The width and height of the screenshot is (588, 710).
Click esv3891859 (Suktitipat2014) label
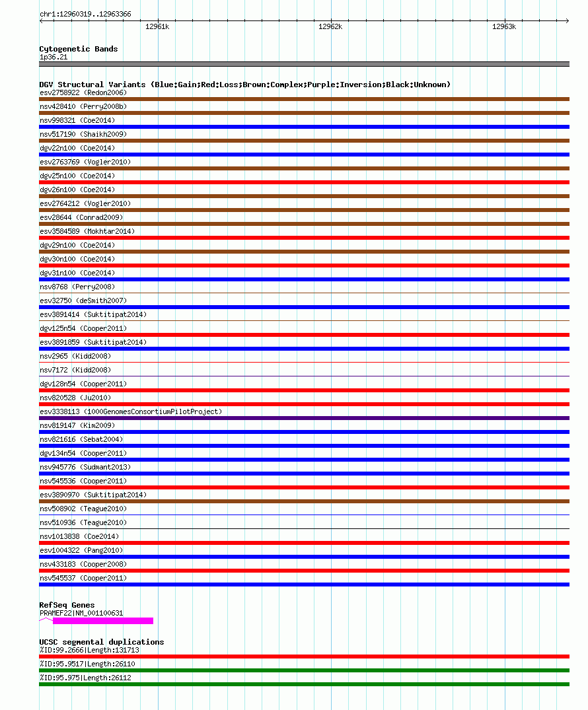coord(93,342)
